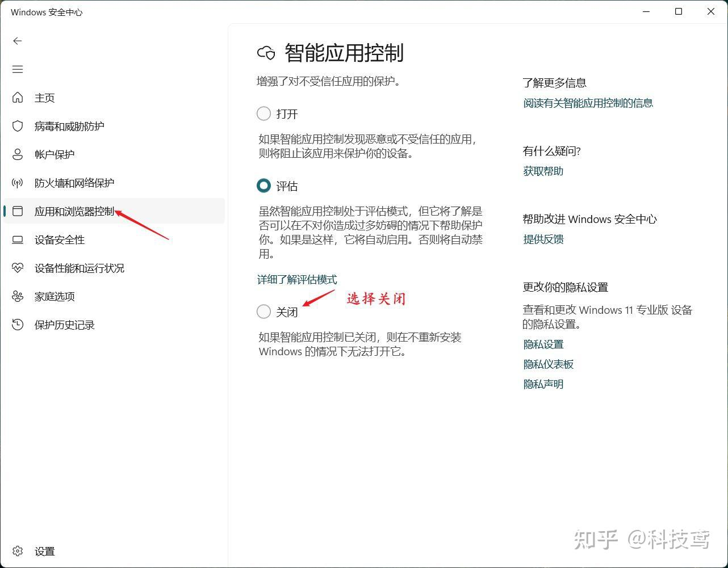Open the 主页 menu item
The image size is (728, 568).
[x=114, y=98]
